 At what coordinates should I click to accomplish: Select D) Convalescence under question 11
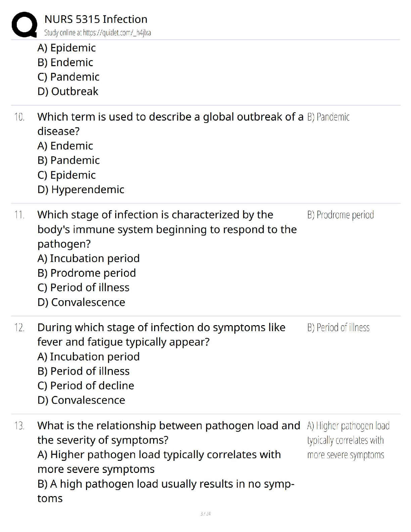click(x=81, y=302)
